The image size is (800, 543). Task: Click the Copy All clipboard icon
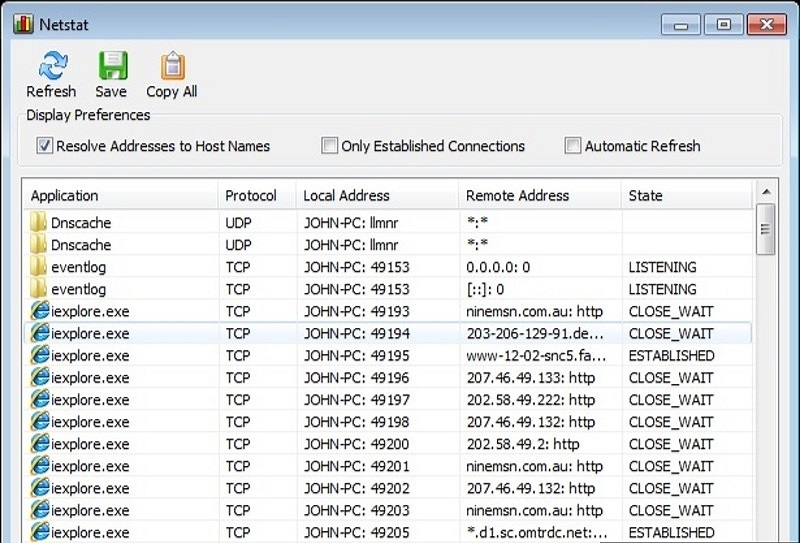coord(173,65)
